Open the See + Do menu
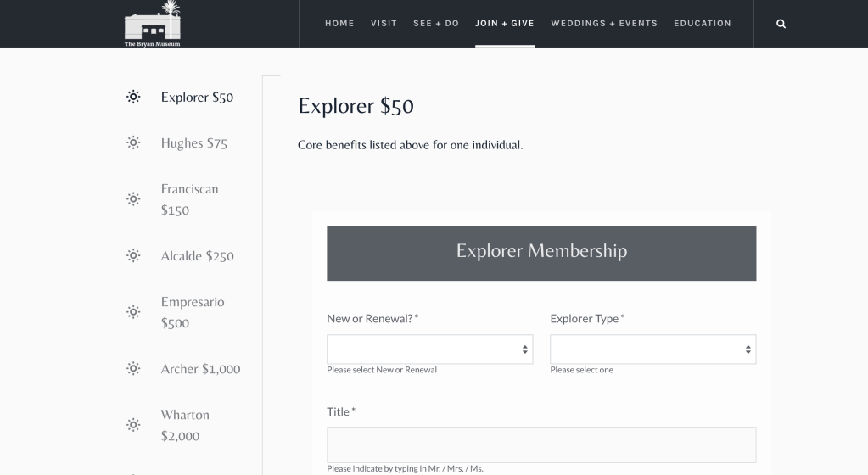Image resolution: width=868 pixels, height=475 pixels. [436, 24]
